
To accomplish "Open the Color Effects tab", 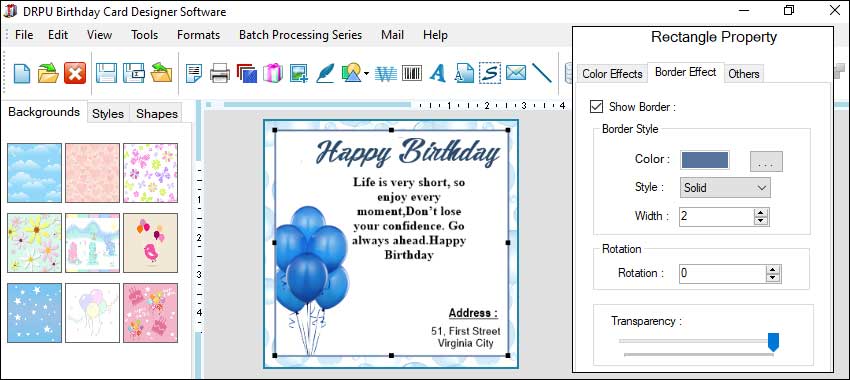I will [612, 74].
